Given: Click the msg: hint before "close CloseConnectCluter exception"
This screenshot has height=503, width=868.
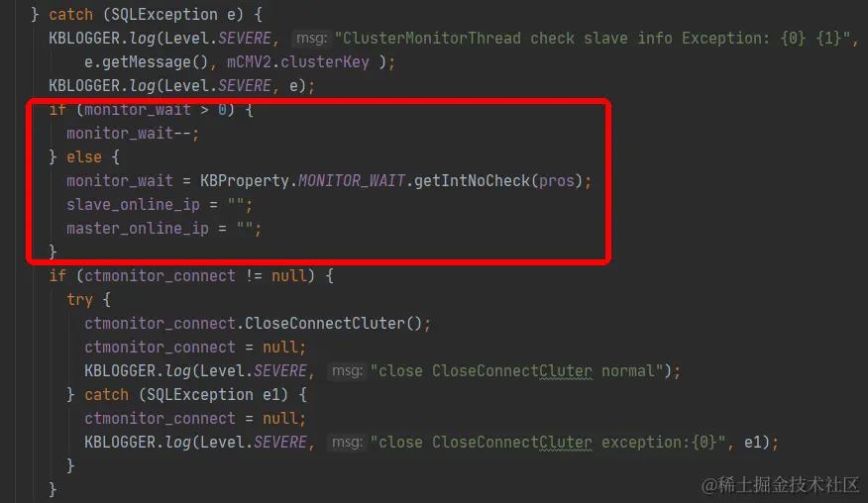Looking at the screenshot, I should (347, 443).
